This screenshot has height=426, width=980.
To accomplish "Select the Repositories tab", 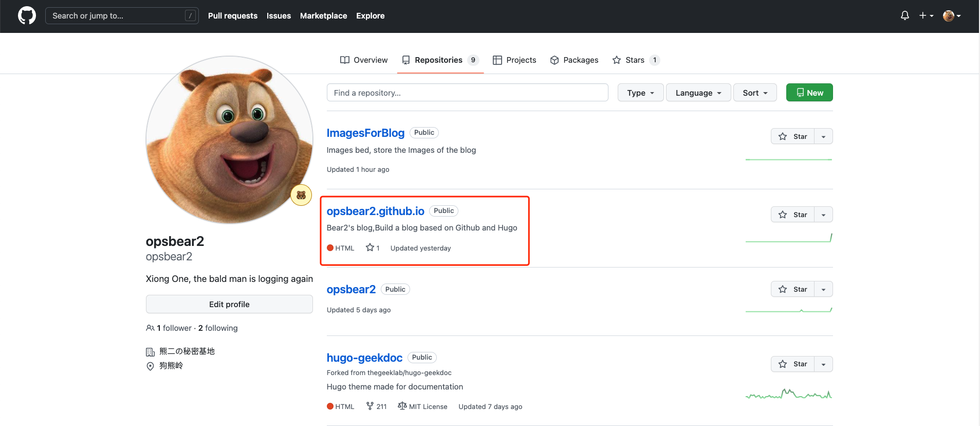I will click(440, 60).
